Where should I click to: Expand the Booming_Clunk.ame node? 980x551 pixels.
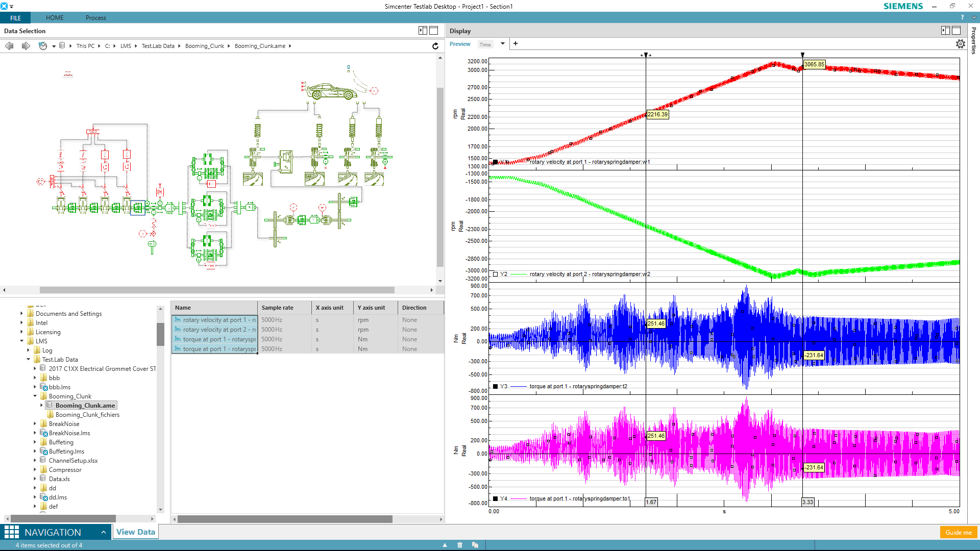pos(41,405)
